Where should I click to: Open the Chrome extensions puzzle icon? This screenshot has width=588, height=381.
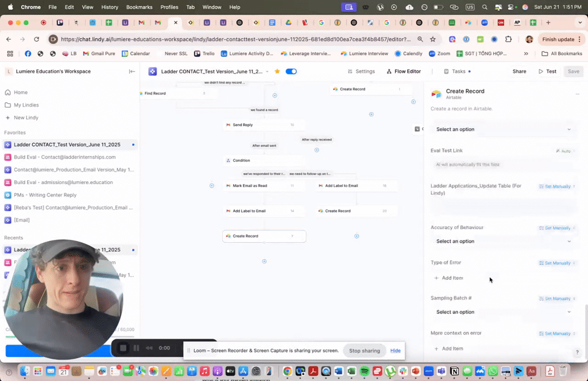click(508, 39)
